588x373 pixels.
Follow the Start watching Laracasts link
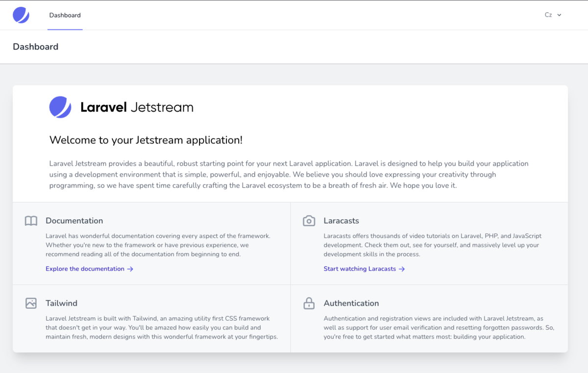[364, 269]
